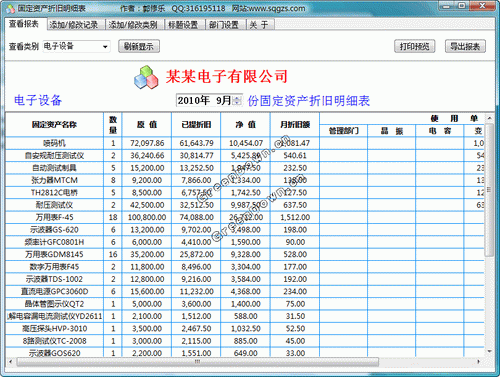Click the vertical scrollbar up arrow
The height and width of the screenshot is (377, 500).
(489, 118)
